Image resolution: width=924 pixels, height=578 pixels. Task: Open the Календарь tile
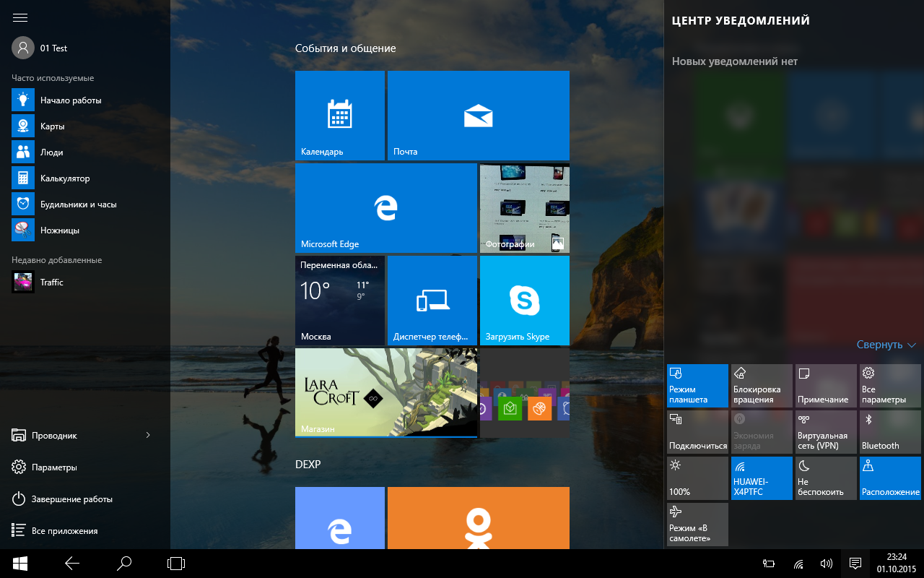click(340, 116)
